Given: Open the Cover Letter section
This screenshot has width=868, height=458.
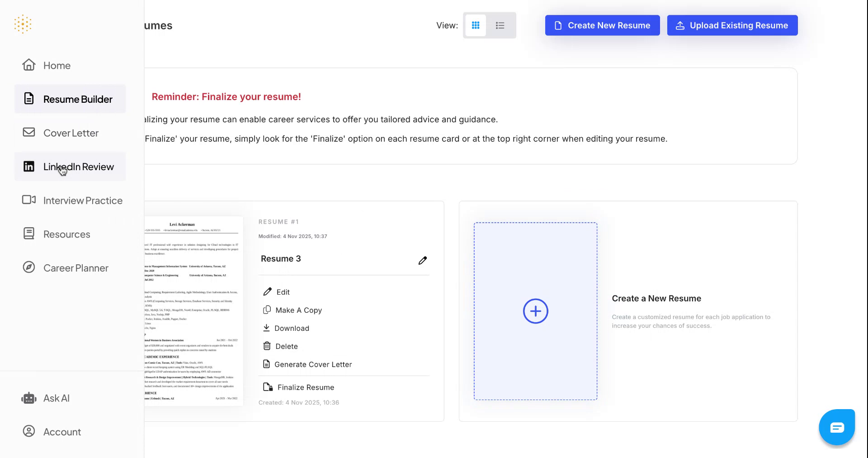Looking at the screenshot, I should point(71,133).
